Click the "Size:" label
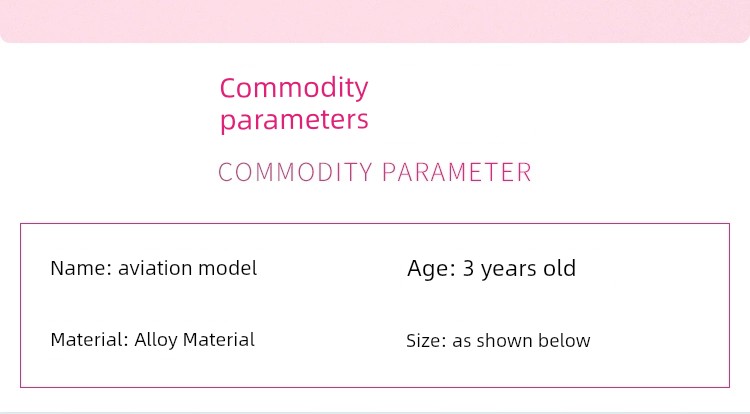 point(426,341)
